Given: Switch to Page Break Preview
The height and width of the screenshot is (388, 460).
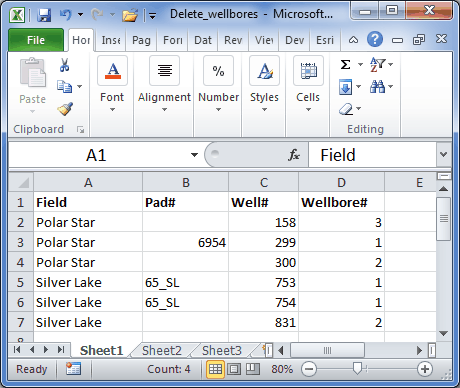Looking at the screenshot, I should coord(253,369).
